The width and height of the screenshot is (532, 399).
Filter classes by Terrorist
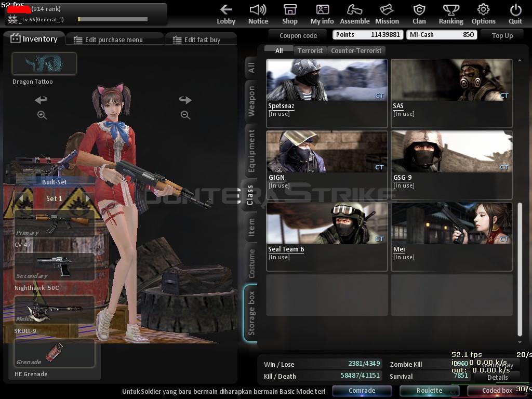(310, 50)
